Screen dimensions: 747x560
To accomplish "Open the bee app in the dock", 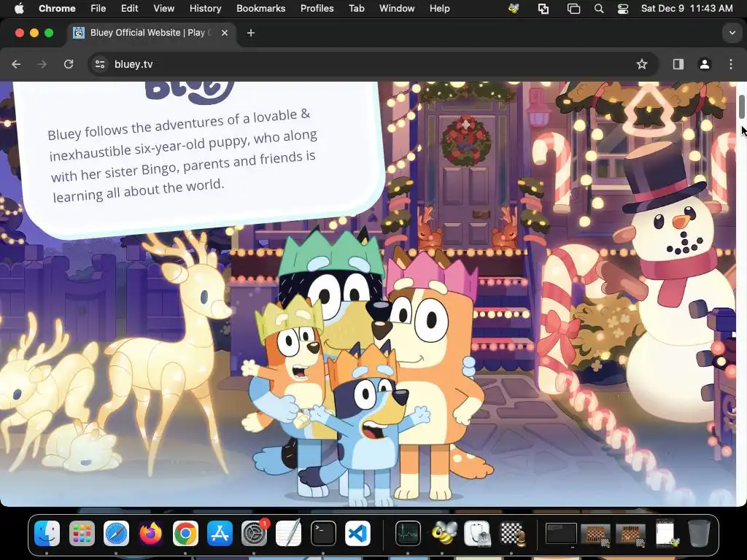I will click(x=443, y=533).
